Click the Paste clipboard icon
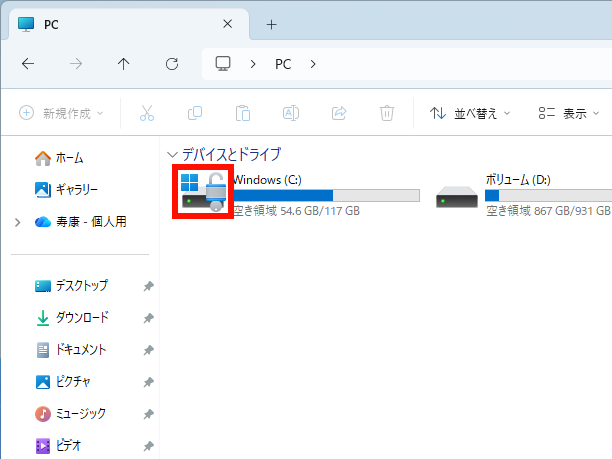This screenshot has height=459, width=612. 243,113
